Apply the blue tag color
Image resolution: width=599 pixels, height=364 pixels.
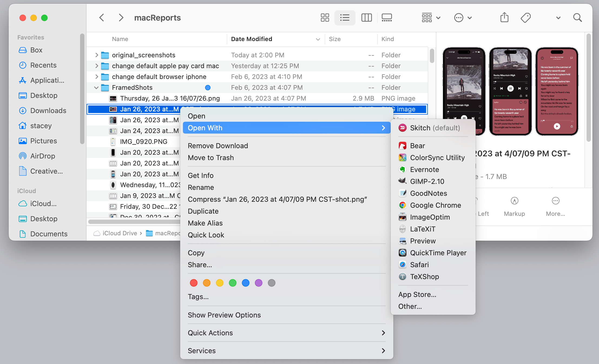(x=246, y=283)
